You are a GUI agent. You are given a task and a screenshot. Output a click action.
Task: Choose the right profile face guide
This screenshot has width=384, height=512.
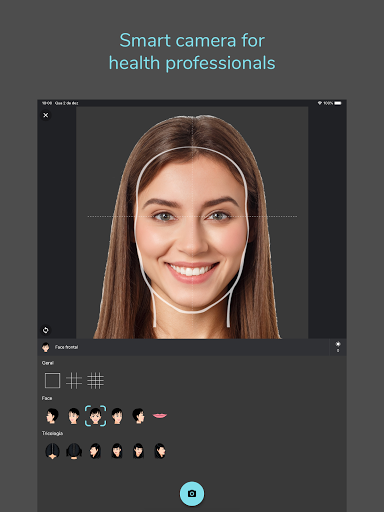tap(138, 416)
